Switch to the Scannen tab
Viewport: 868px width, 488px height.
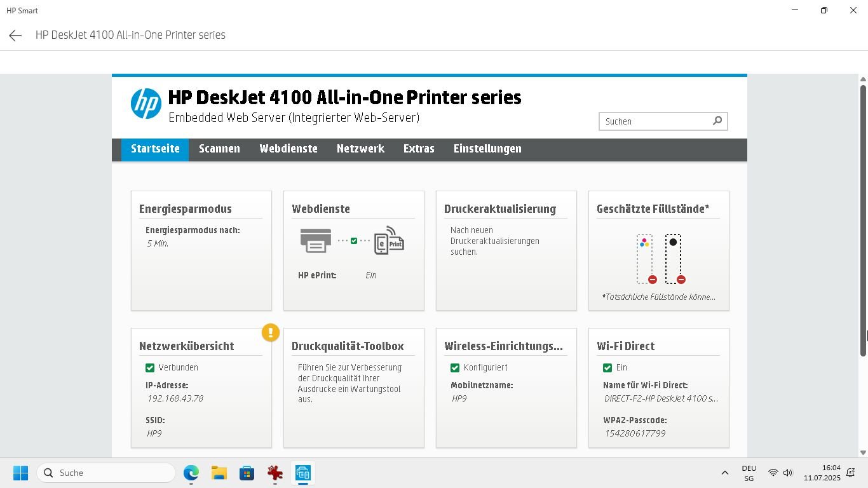pos(219,149)
